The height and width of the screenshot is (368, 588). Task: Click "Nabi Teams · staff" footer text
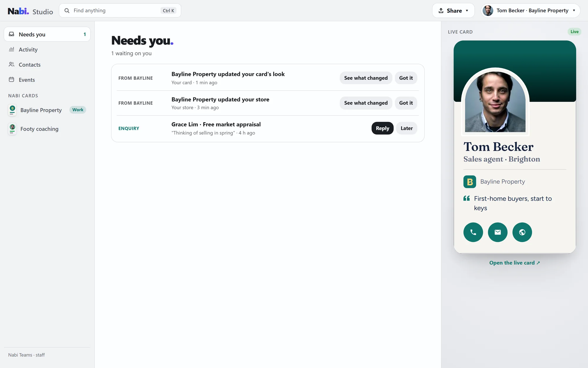26,355
